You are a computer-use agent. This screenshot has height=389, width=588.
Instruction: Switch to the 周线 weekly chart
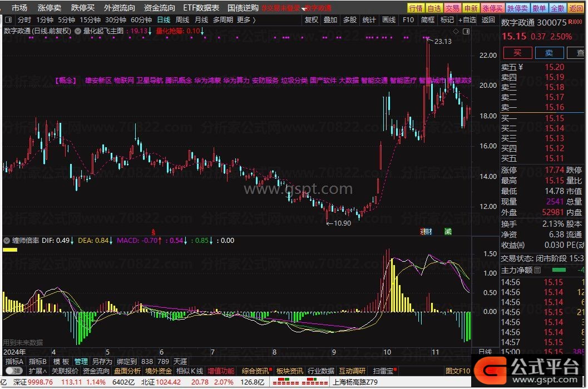click(182, 20)
